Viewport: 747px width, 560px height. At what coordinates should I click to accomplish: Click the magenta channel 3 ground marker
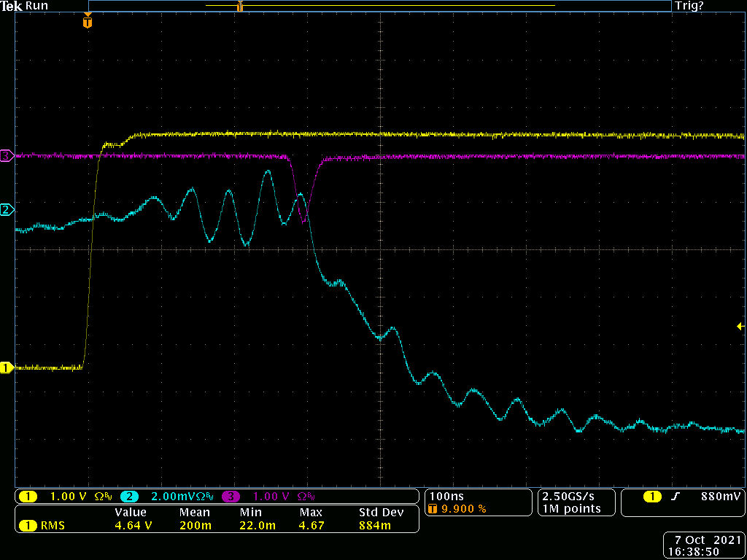pos(7,155)
